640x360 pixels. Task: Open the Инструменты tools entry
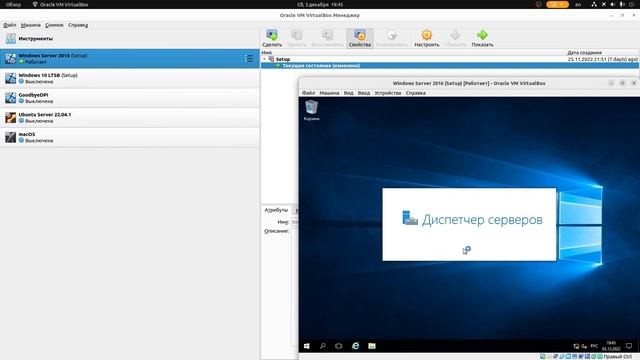coord(130,39)
